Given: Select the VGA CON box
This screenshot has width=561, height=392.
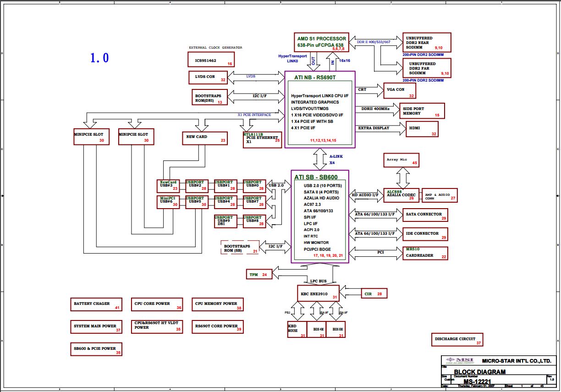Looking at the screenshot, I should coord(399,90).
